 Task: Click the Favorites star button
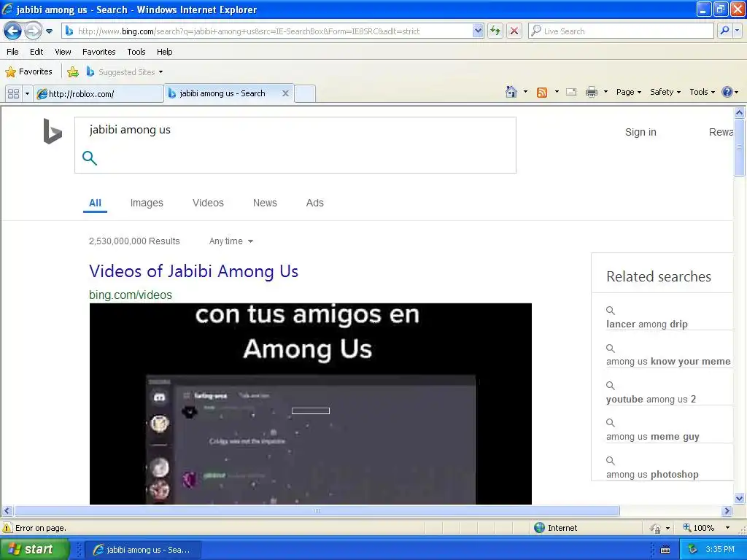click(x=28, y=72)
